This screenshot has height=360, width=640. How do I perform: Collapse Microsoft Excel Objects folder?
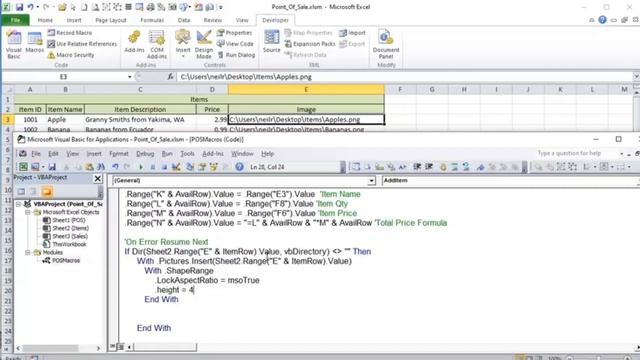pyautogui.click(x=28, y=212)
